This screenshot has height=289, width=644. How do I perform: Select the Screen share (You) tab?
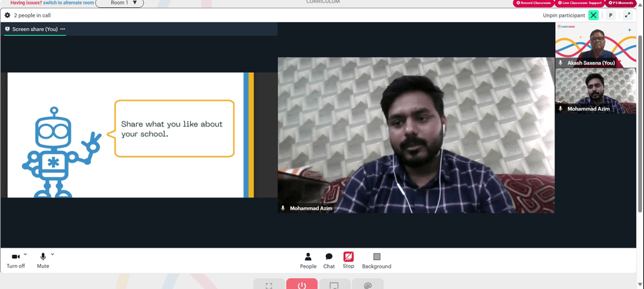(x=31, y=29)
